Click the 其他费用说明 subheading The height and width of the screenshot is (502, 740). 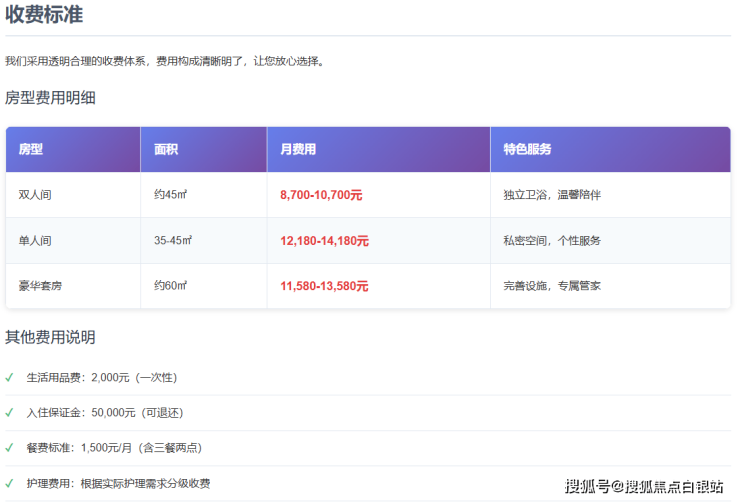pyautogui.click(x=50, y=337)
